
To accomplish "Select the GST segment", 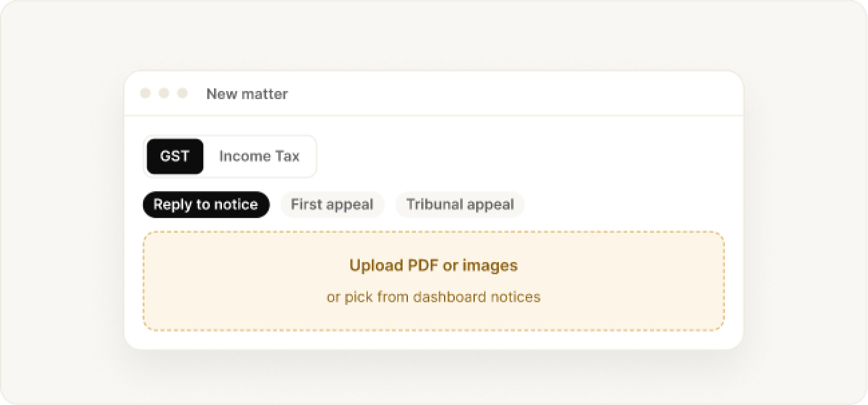I will pyautogui.click(x=175, y=156).
